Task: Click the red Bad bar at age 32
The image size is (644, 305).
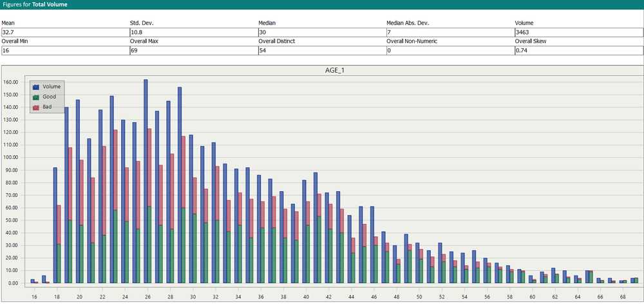Action: point(217,193)
